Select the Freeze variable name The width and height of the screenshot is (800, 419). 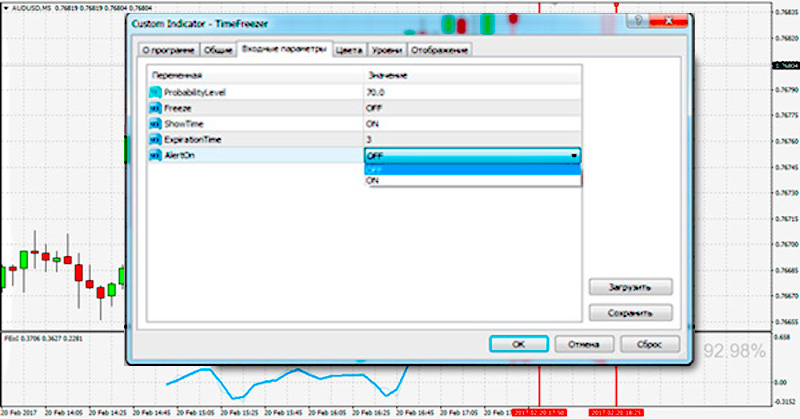pos(178,108)
